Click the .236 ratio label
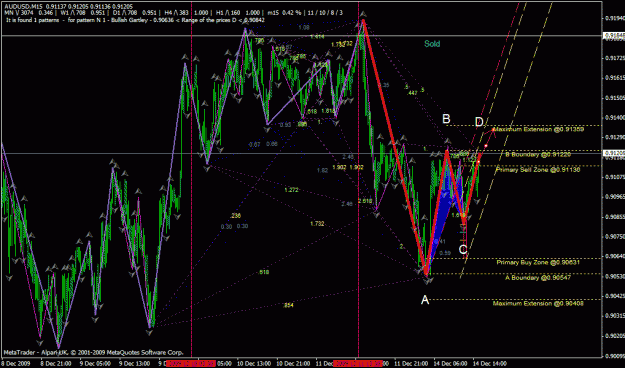The width and height of the screenshot is (625, 368). coord(236,216)
